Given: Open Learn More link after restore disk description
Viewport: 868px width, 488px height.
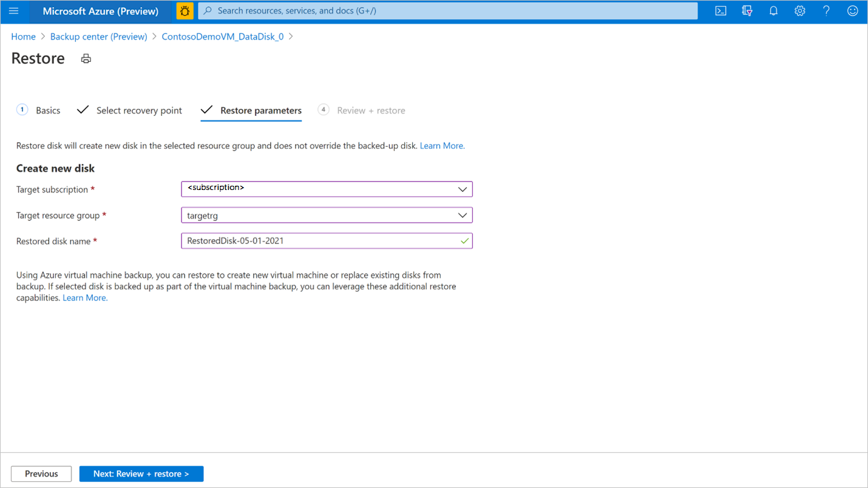Looking at the screenshot, I should pos(442,146).
